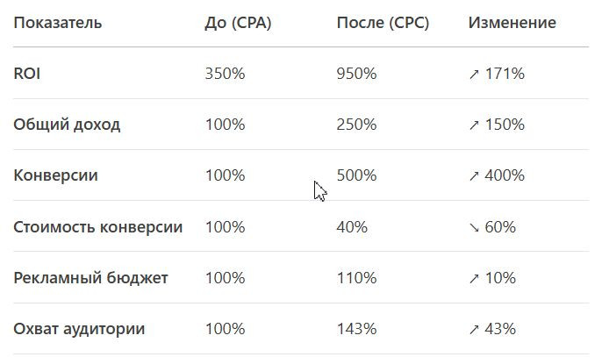
Task: Click the 350% value in ROI row
Action: 225,74
